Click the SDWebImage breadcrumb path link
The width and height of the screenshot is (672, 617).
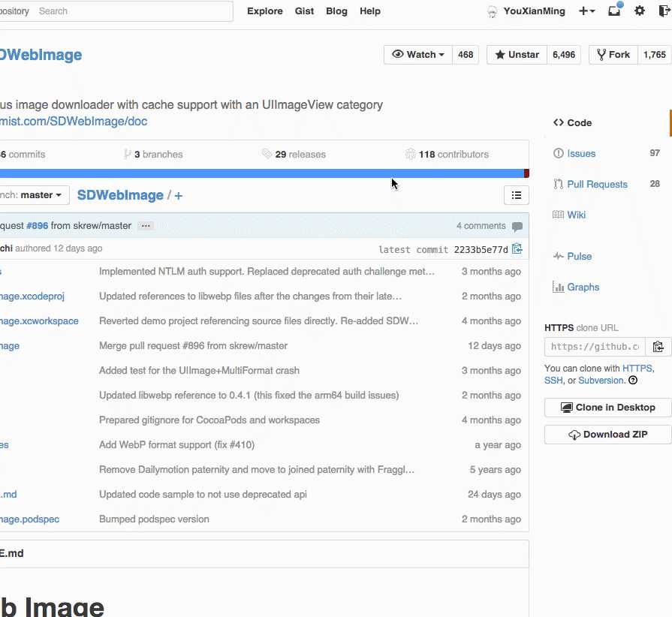[120, 195]
